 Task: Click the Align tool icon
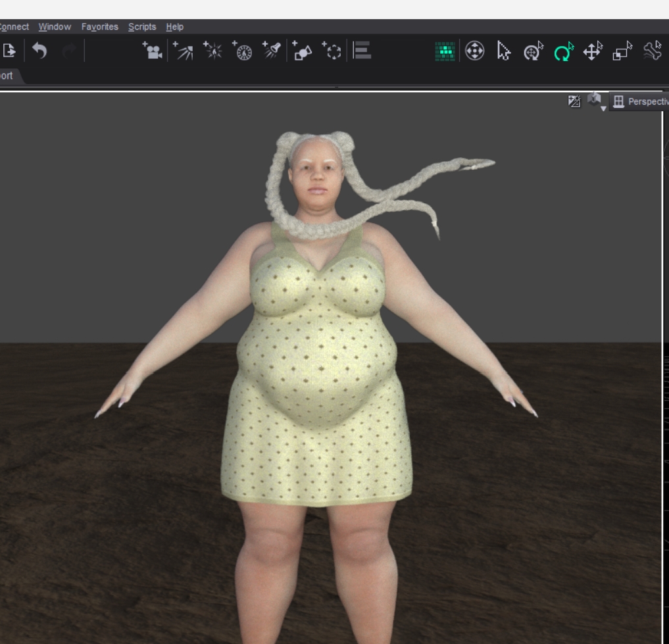(x=362, y=51)
